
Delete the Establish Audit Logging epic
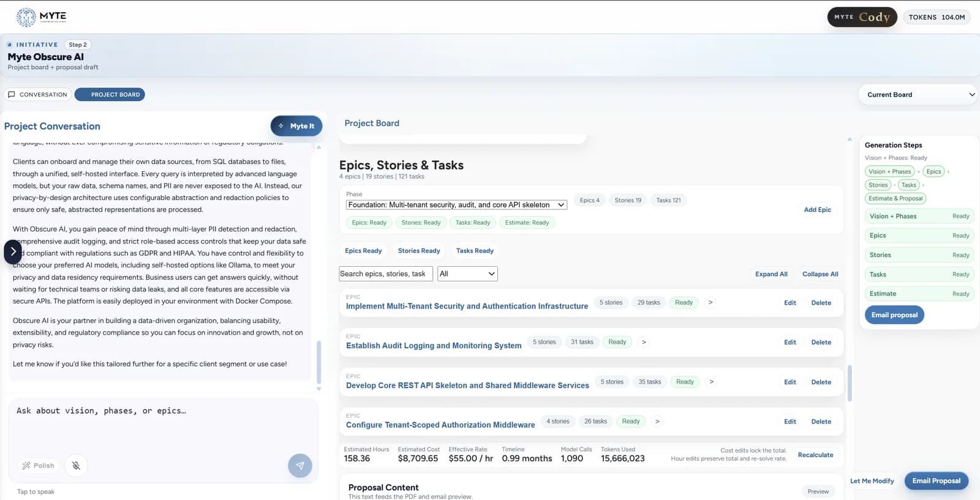coord(821,343)
